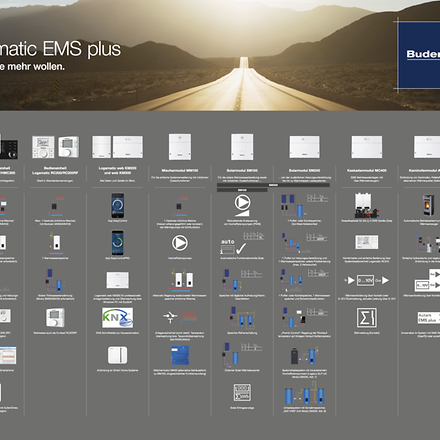The image size is (440, 440).
Task: Select the Solarmodul SM200 product image
Action: click(304, 147)
